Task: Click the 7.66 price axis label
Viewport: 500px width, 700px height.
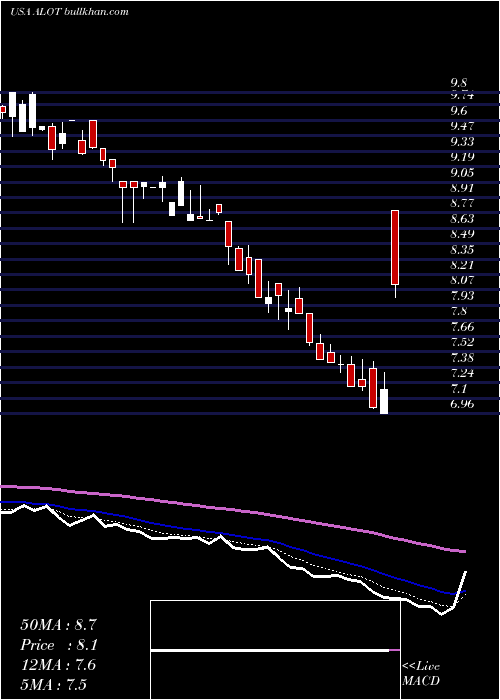Action: tap(462, 327)
